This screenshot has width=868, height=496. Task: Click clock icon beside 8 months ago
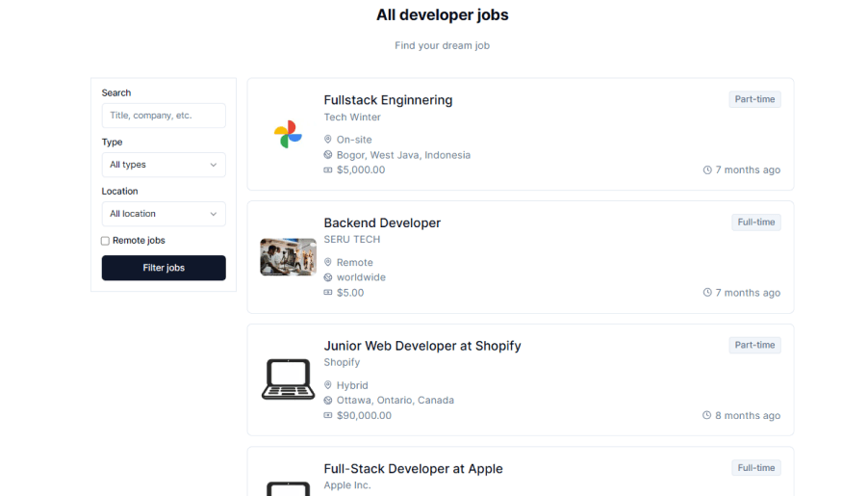point(706,415)
